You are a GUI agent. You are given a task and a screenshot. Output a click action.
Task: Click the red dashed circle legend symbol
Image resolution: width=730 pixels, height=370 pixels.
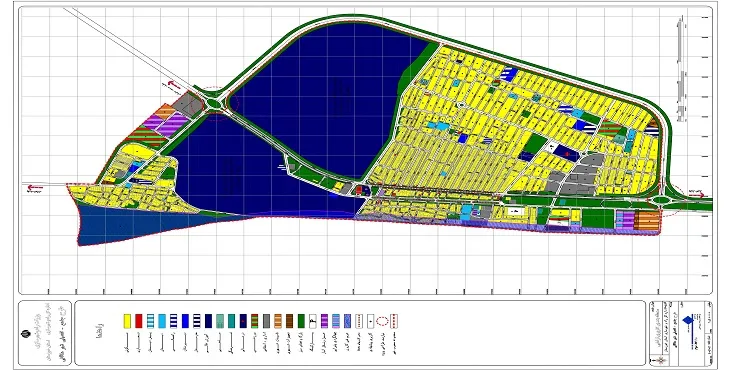[x=382, y=321]
